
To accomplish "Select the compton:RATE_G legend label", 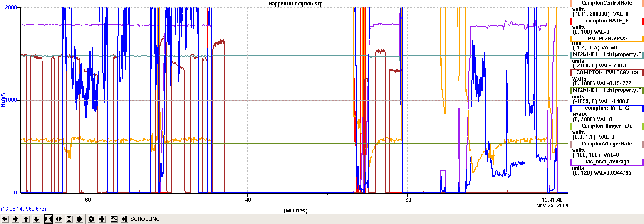I will tap(607, 108).
